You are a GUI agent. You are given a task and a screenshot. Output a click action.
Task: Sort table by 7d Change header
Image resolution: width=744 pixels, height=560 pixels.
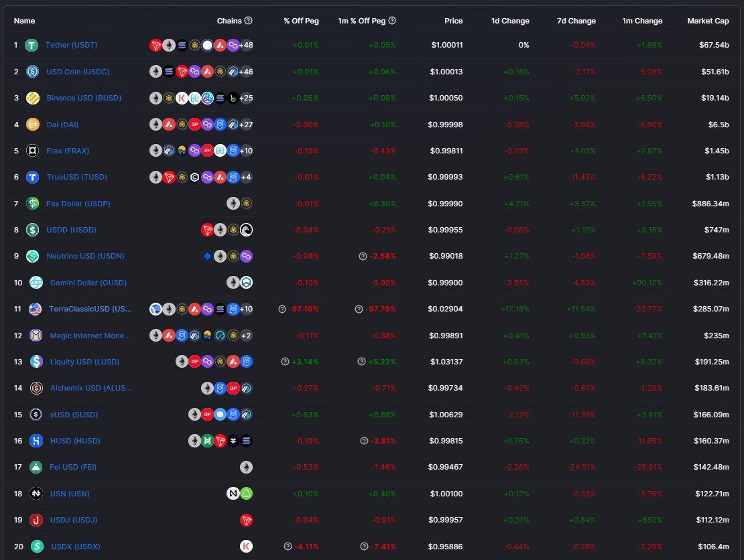point(576,21)
